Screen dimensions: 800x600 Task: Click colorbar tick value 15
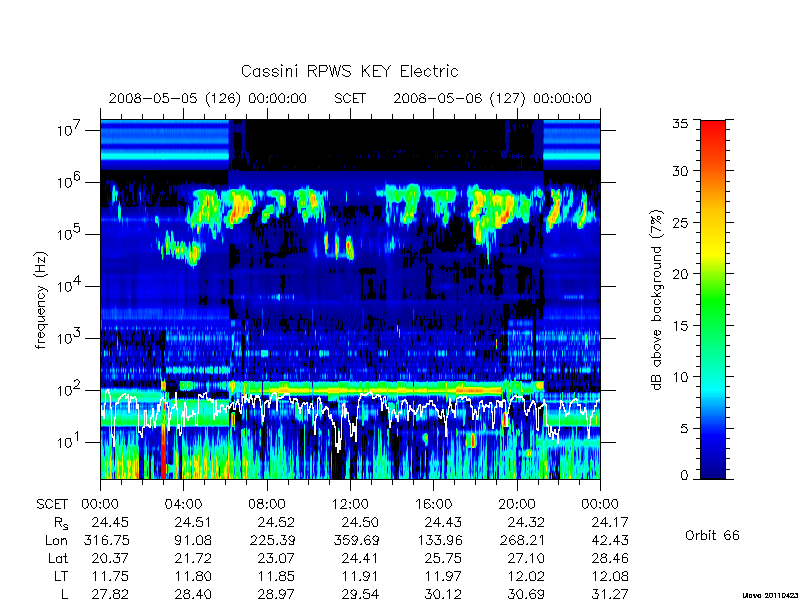[681, 326]
